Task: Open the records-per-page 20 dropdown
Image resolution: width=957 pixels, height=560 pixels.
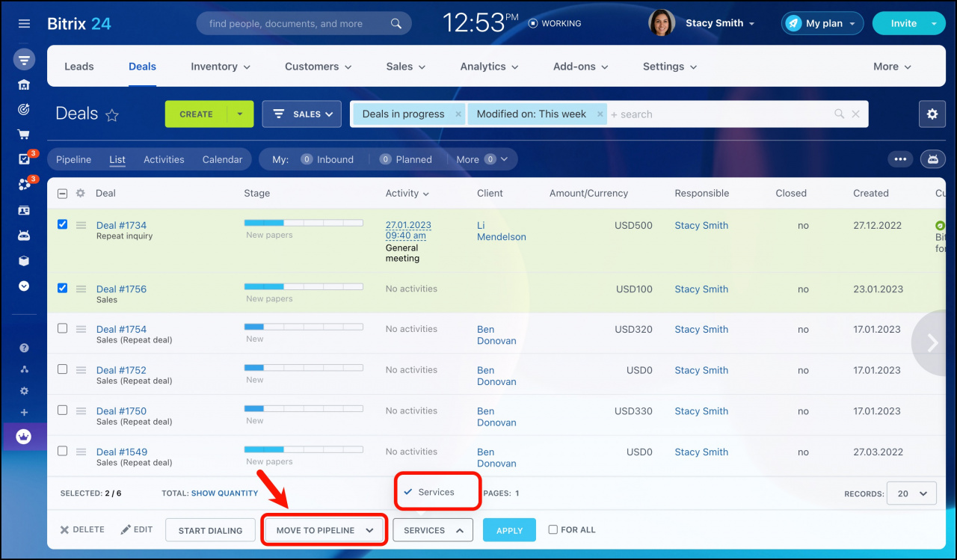Action: [911, 493]
